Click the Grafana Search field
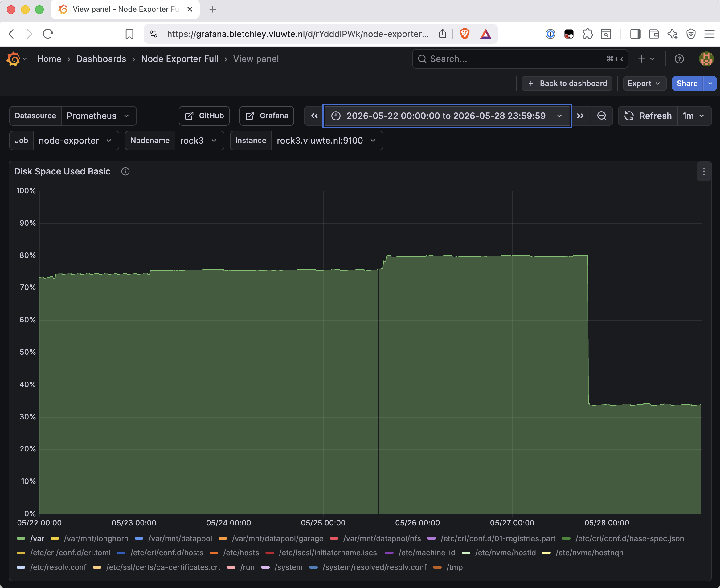Screen dimensions: 720x588 coord(520,59)
